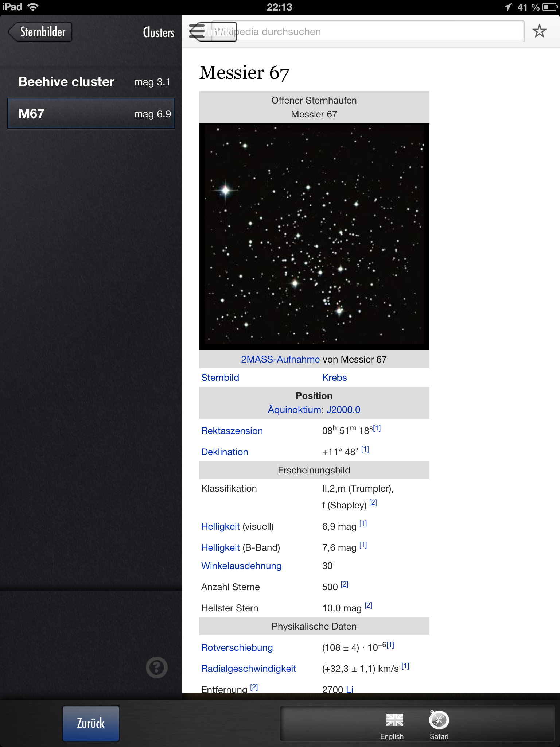This screenshot has width=560, height=747.
Task: Click the Deklination link
Action: coord(225,452)
